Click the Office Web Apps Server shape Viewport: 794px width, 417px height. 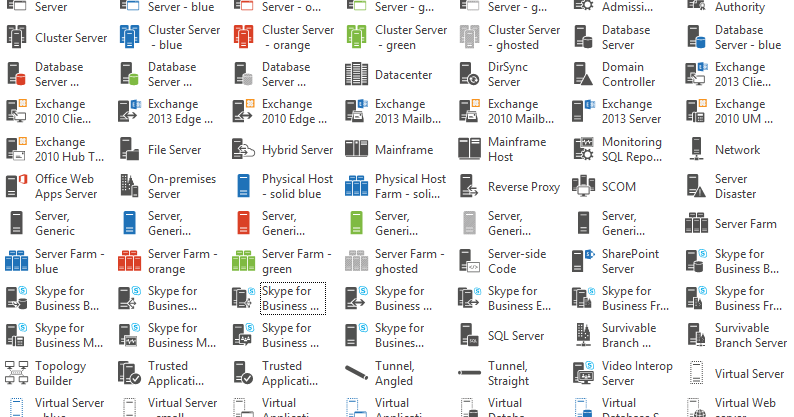[x=16, y=186]
